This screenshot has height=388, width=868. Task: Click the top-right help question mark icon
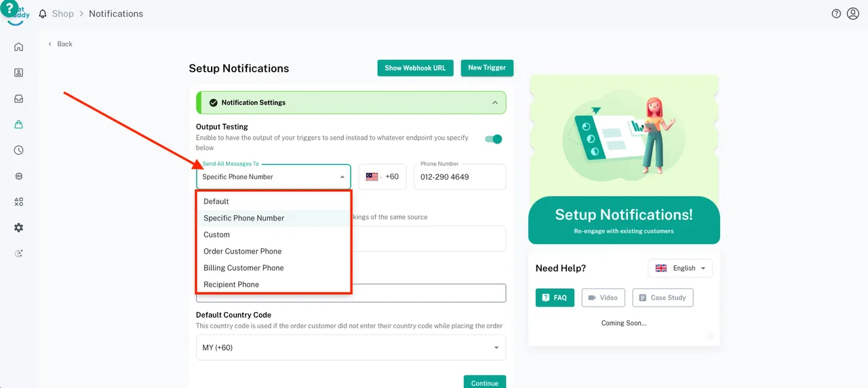pos(836,14)
